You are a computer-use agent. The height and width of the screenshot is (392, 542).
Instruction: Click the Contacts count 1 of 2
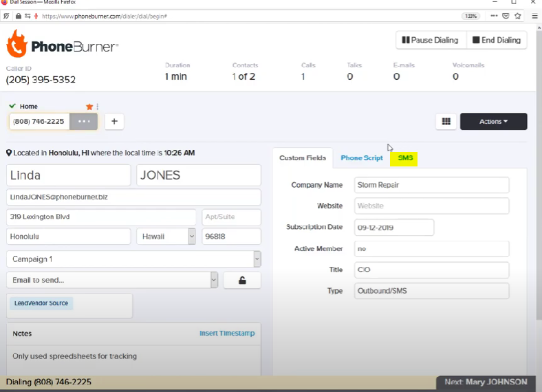click(243, 76)
